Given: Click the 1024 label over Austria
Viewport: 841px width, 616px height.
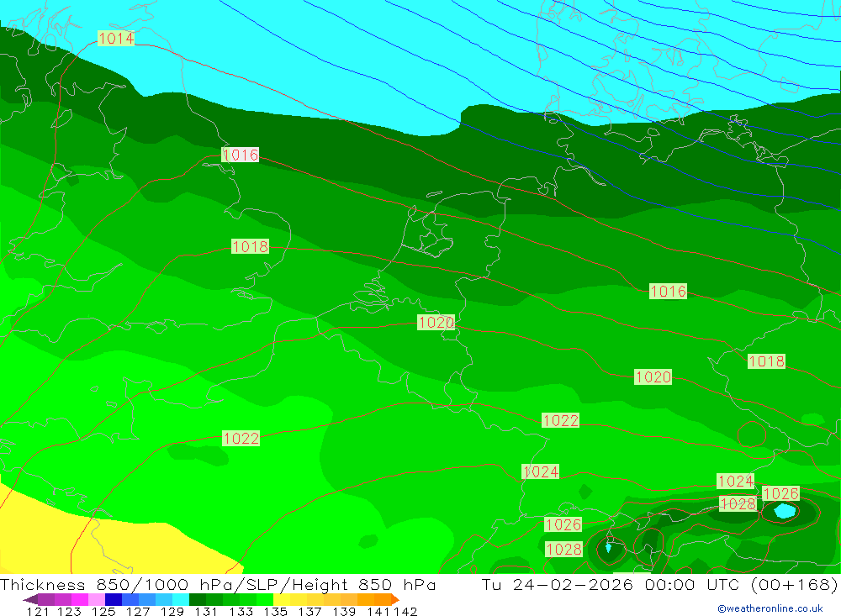Looking at the screenshot, I should [x=735, y=481].
